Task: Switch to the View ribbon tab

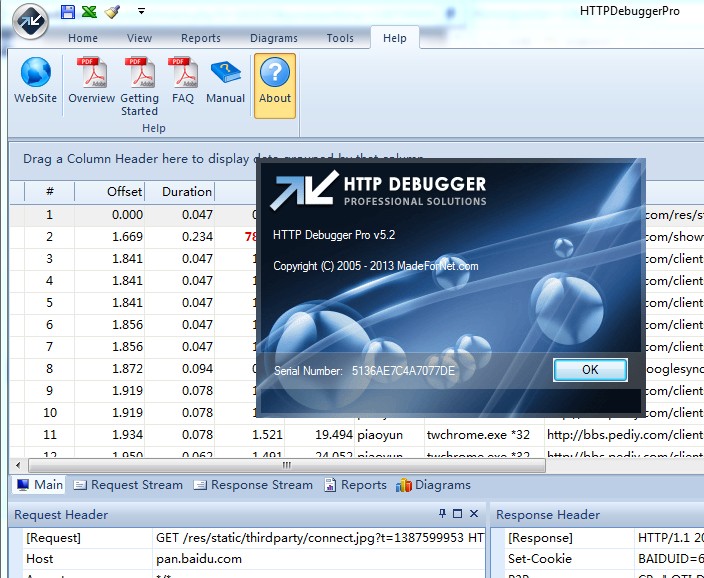Action: point(139,38)
